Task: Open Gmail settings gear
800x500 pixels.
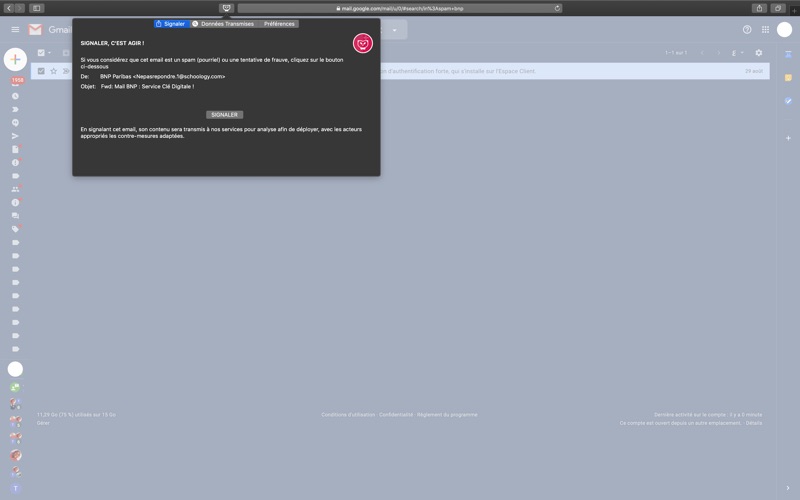Action: click(x=759, y=53)
